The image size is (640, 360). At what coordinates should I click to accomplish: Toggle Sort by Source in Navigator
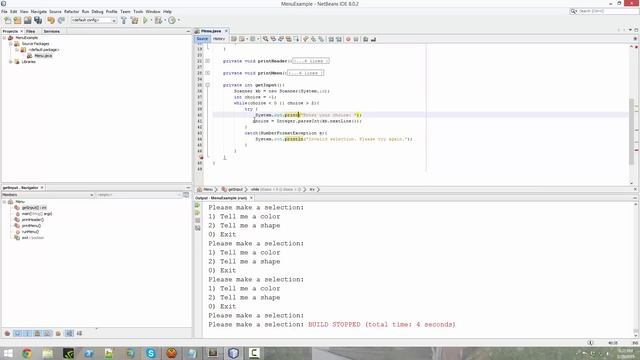coord(79,333)
